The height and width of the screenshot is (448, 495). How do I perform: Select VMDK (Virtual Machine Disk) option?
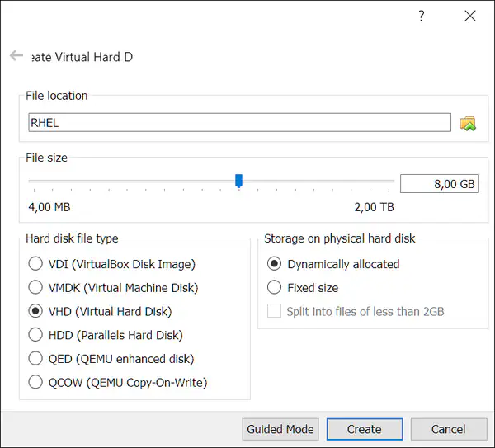pos(35,288)
